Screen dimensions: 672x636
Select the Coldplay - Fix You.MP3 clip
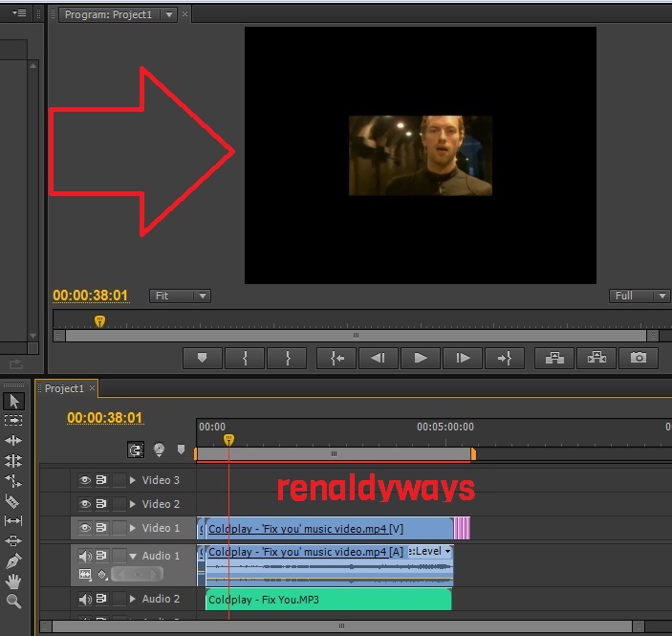(328, 600)
